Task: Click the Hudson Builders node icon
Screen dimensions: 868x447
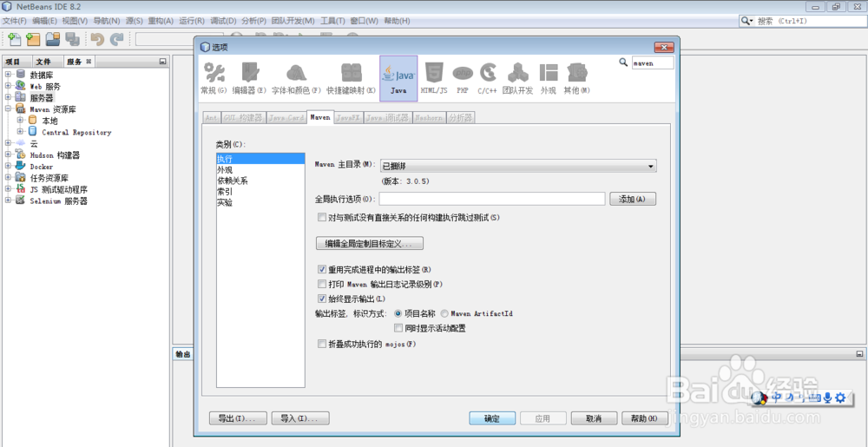Action: point(21,154)
